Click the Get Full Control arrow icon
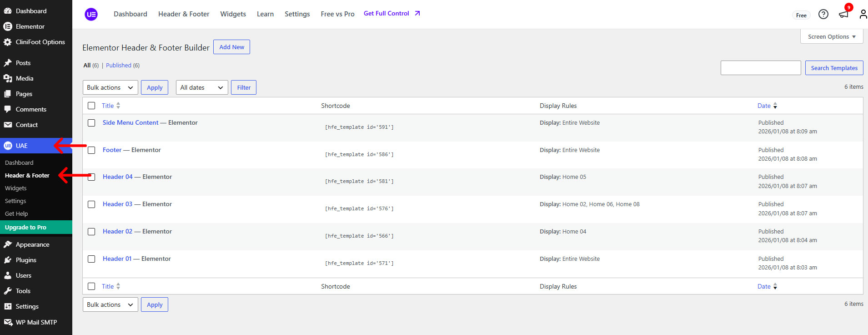The height and width of the screenshot is (335, 868). [417, 14]
